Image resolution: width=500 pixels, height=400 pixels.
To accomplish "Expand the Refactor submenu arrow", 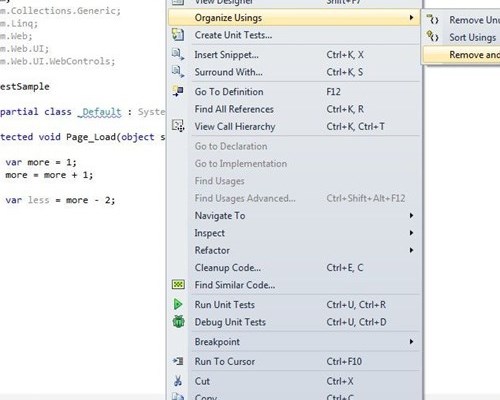I will click(411, 250).
